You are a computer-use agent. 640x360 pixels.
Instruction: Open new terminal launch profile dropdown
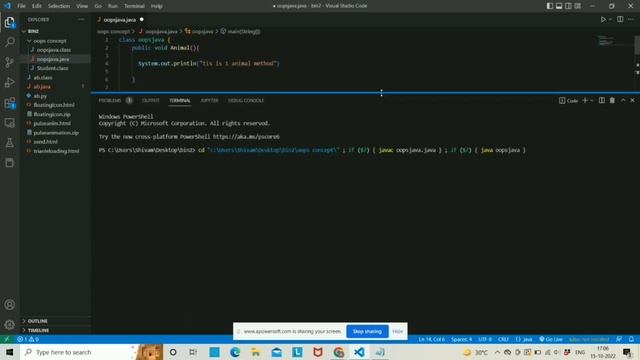point(592,100)
